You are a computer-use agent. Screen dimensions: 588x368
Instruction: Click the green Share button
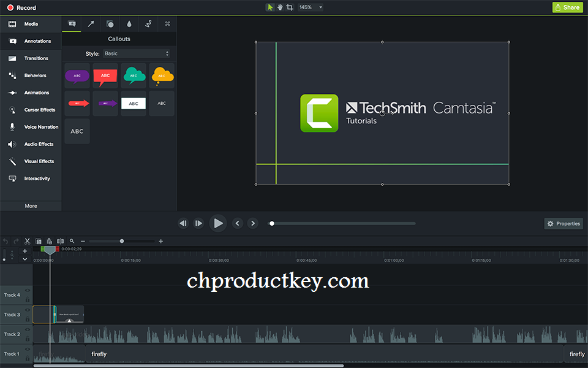tap(567, 7)
